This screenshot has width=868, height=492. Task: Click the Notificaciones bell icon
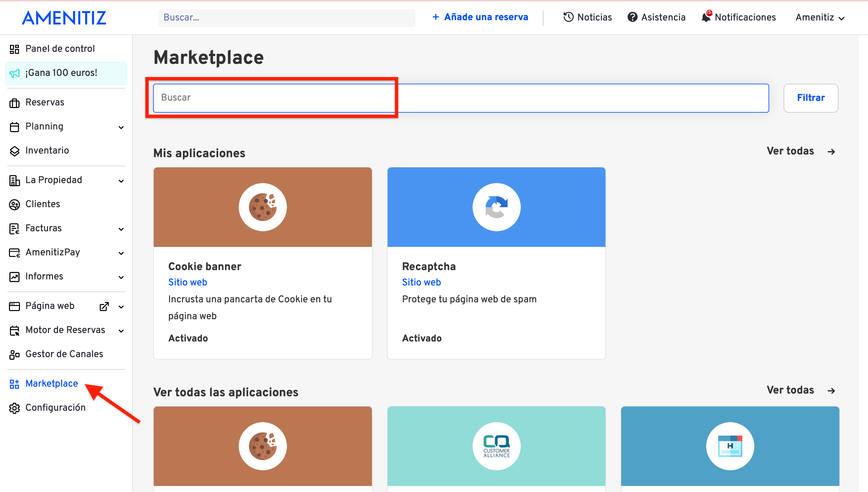[706, 17]
